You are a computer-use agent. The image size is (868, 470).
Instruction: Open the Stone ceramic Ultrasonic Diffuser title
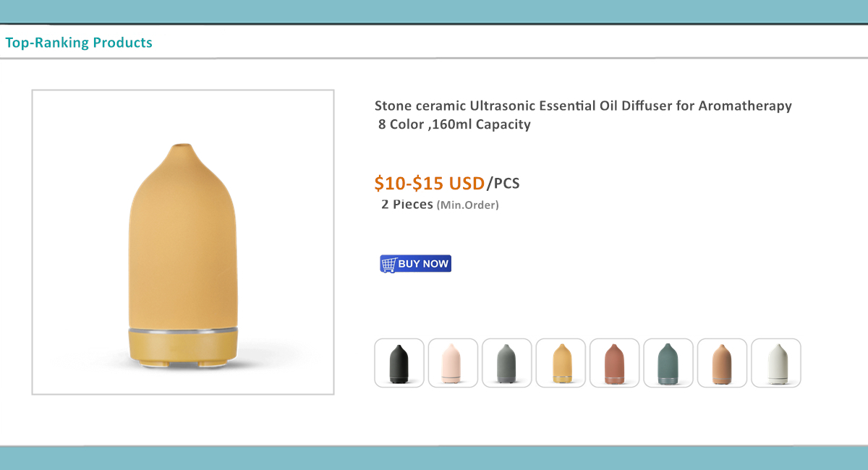(x=583, y=106)
